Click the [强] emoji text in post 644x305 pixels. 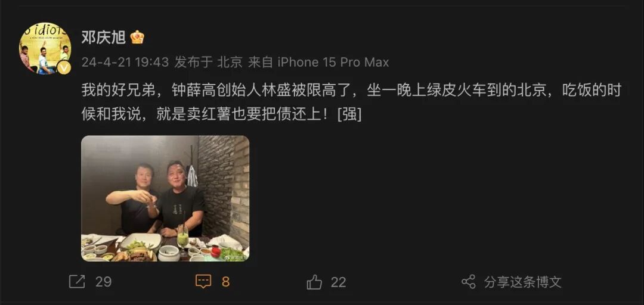click(349, 114)
